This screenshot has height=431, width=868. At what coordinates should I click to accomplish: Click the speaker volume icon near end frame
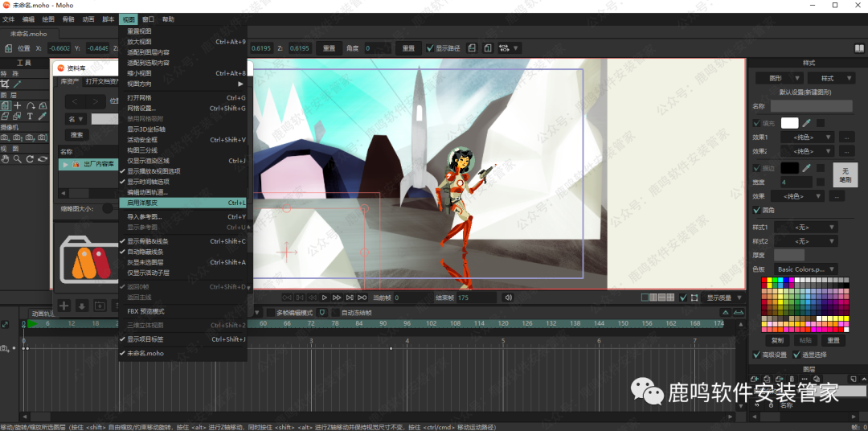pos(508,298)
